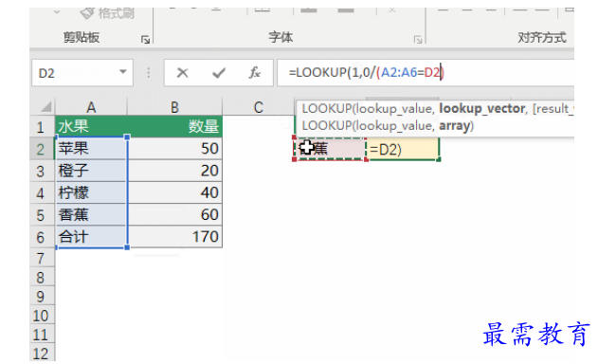This screenshot has height=364, width=598.
Task: Select row 7 header
Action: (x=41, y=259)
